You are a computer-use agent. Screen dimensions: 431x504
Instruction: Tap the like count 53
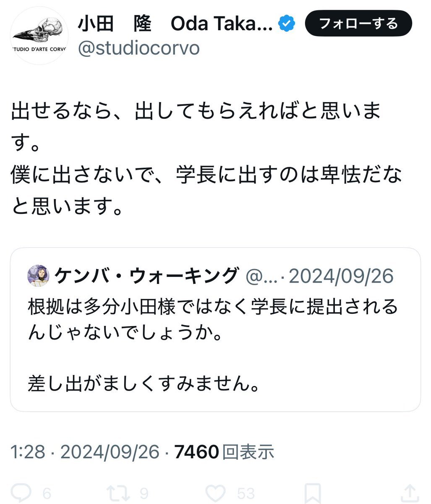click(x=246, y=493)
